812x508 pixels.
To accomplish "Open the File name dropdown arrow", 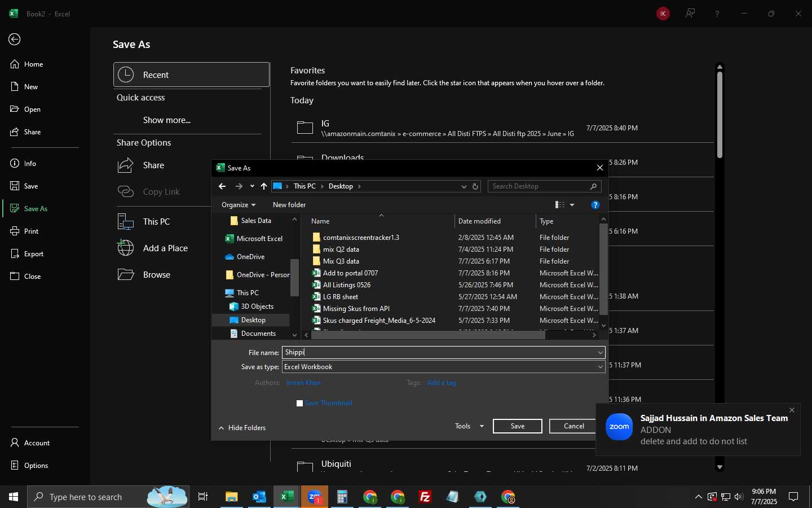I will (x=601, y=352).
